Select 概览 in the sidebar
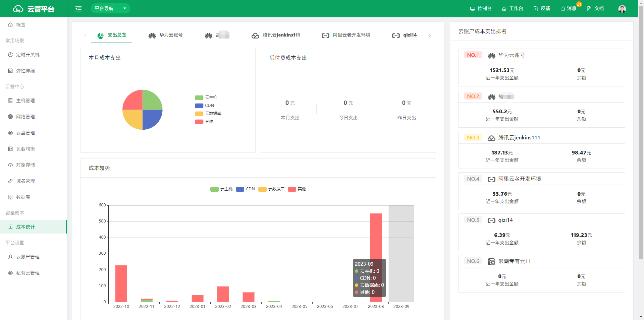 pos(34,25)
